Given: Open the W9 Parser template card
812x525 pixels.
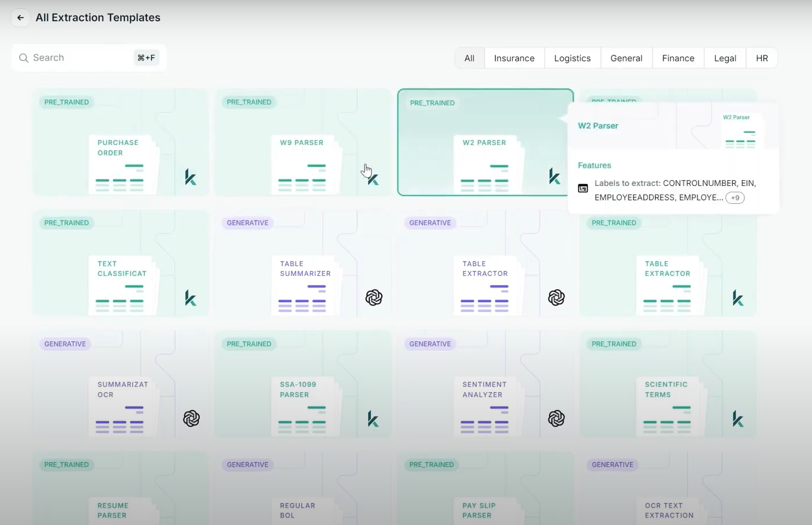Looking at the screenshot, I should (x=303, y=143).
